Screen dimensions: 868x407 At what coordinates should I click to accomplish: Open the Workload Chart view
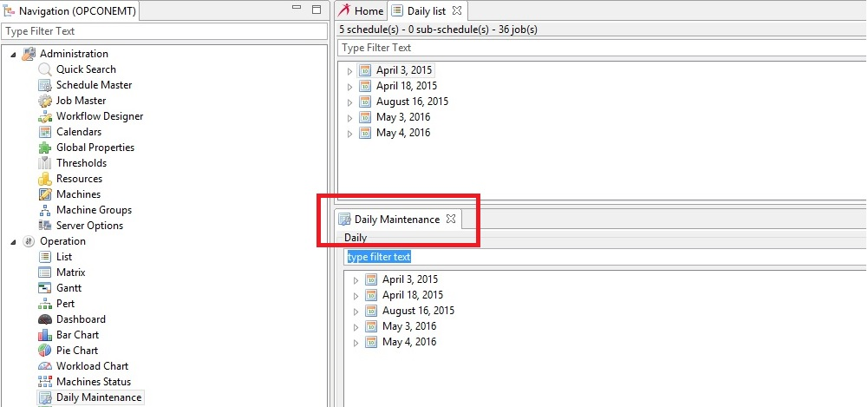tap(92, 366)
